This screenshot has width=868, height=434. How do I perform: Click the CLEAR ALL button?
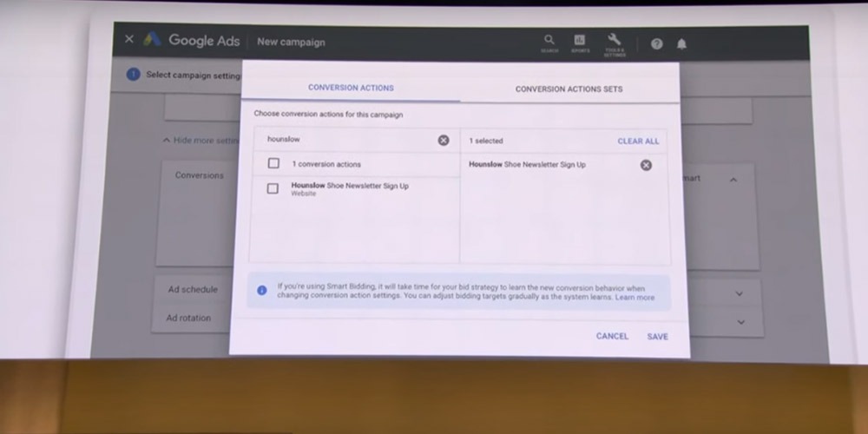(x=638, y=141)
